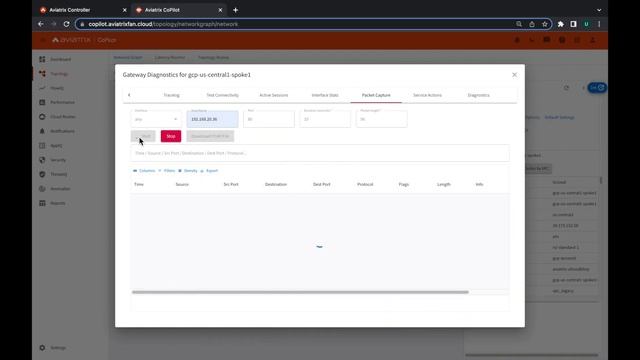Viewport: 640px width, 360px height.
Task: Sort by the Flags column header
Action: click(404, 184)
